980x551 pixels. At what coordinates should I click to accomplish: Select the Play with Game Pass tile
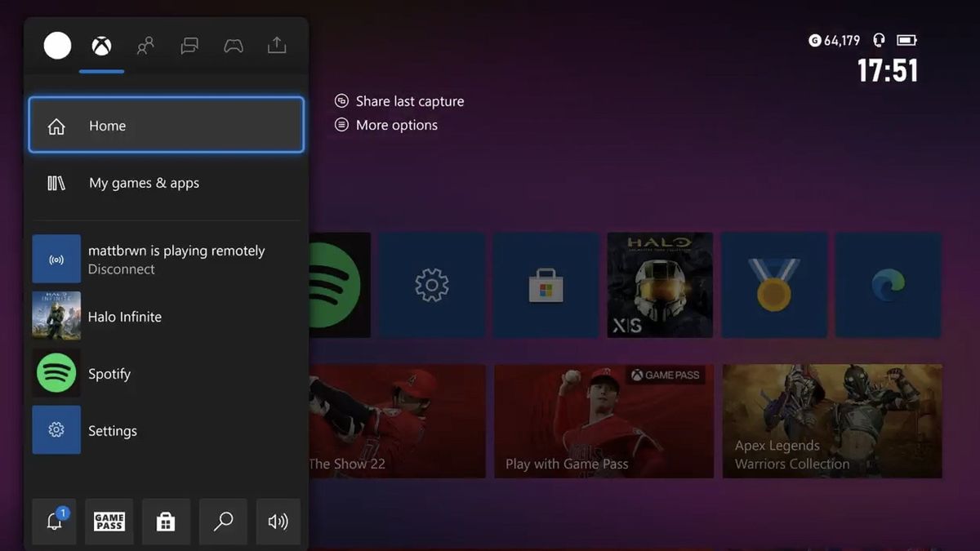point(604,421)
